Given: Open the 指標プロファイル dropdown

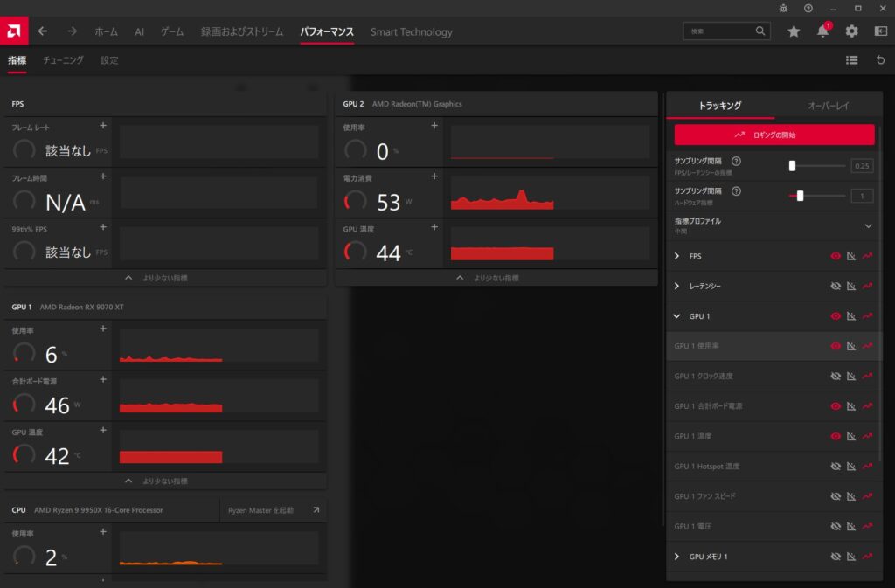Looking at the screenshot, I should click(x=868, y=225).
